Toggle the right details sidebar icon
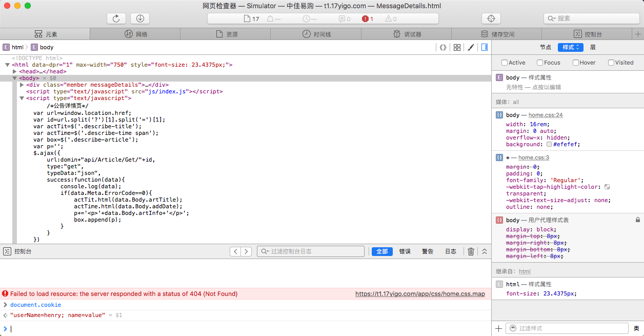The image size is (644, 336). coord(484,47)
